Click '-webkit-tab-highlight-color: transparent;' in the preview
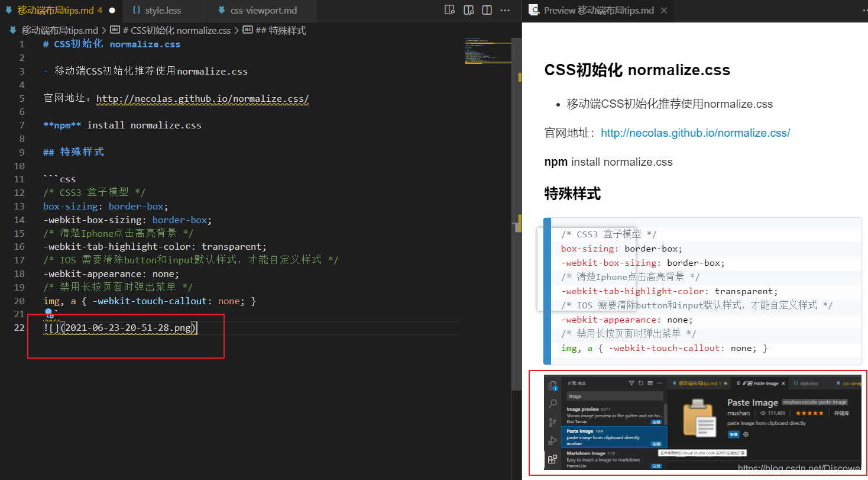Viewport: 868px width, 480px height. pyautogui.click(x=669, y=291)
